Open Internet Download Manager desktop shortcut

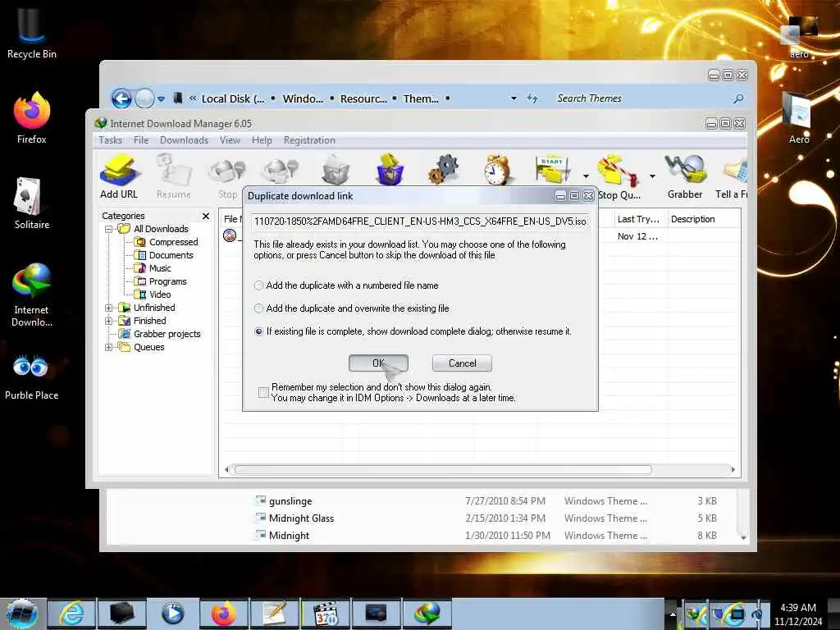click(x=32, y=294)
